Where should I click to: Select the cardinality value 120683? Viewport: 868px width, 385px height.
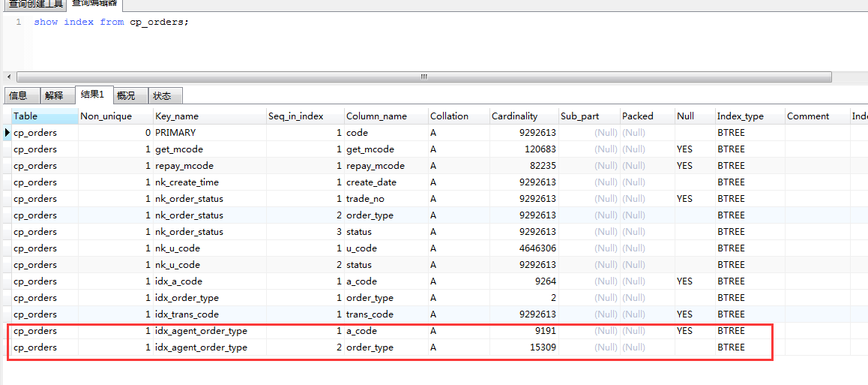click(x=524, y=149)
